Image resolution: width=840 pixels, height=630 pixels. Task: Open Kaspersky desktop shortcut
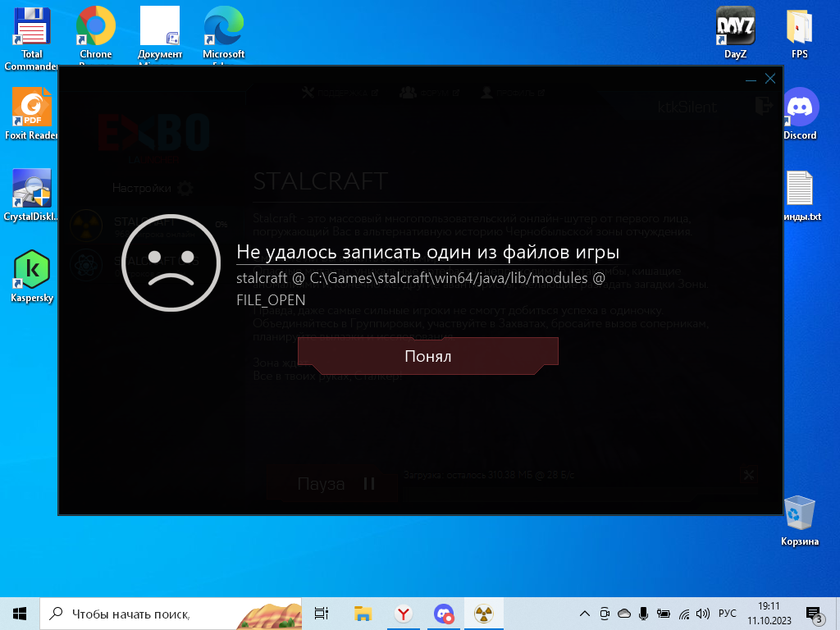[32, 277]
